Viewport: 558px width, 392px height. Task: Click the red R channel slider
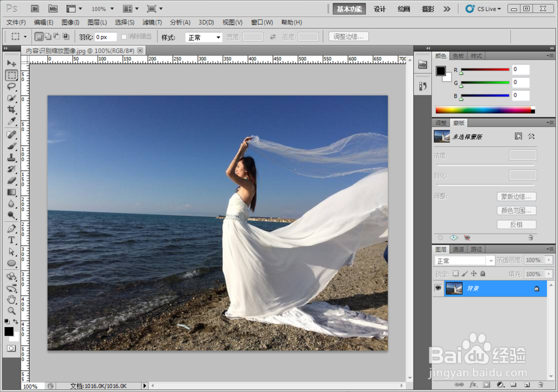pos(485,70)
